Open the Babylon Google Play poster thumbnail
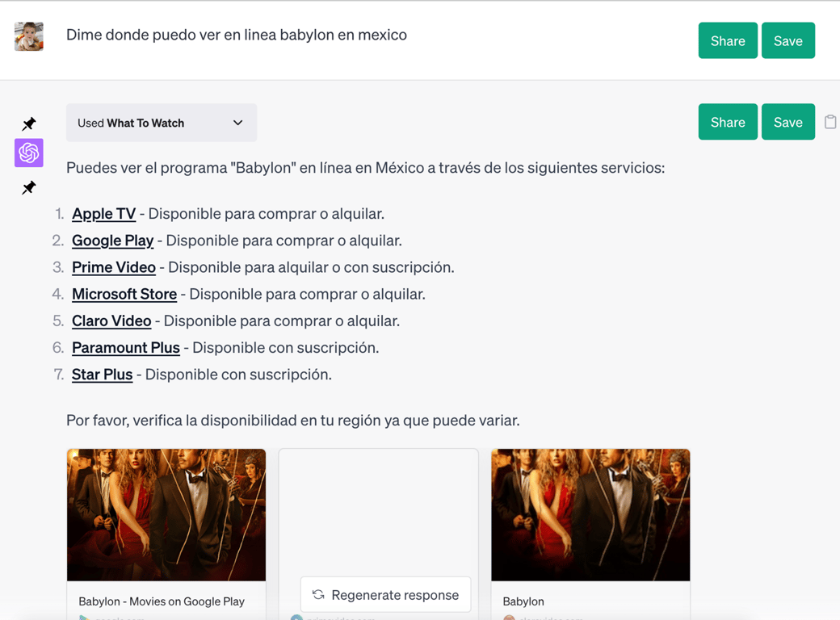The image size is (840, 620). [x=166, y=515]
